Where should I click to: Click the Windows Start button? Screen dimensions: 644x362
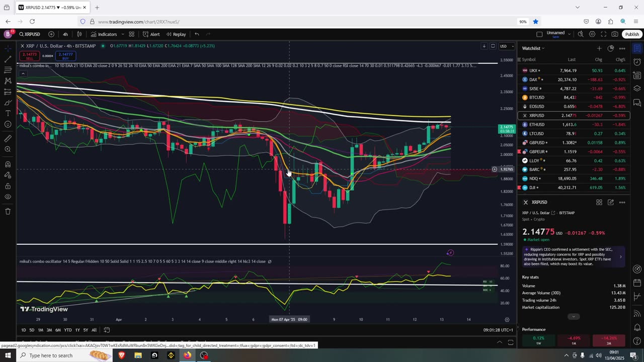pyautogui.click(x=8, y=355)
